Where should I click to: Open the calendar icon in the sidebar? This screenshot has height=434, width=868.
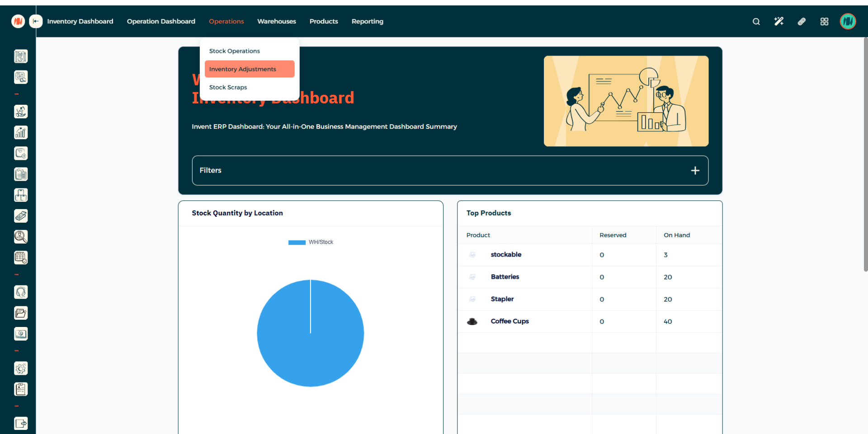21,257
